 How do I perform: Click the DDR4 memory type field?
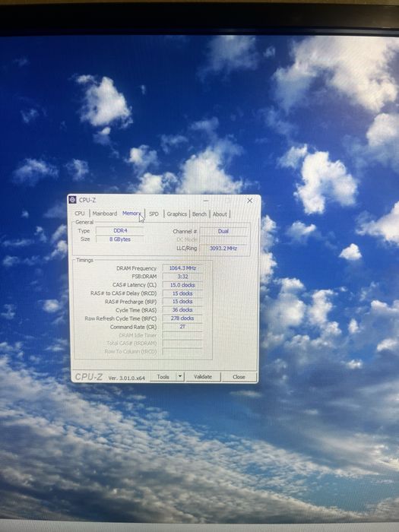(120, 231)
